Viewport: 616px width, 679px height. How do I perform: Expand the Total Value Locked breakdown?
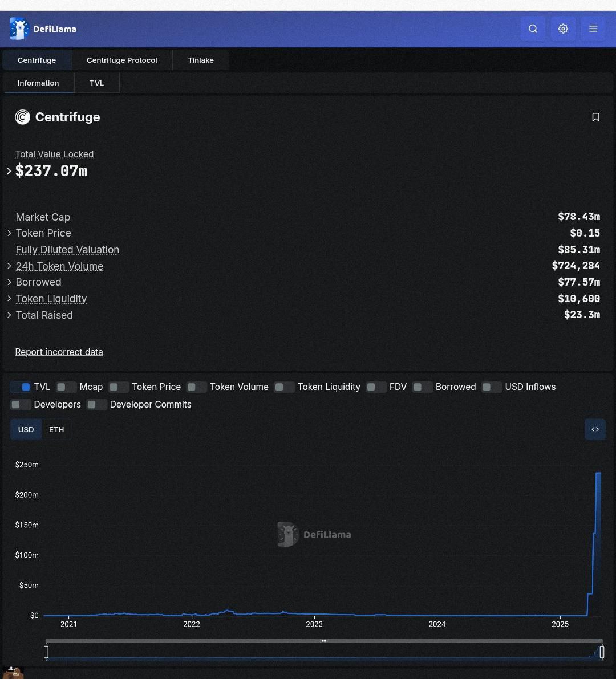click(9, 172)
